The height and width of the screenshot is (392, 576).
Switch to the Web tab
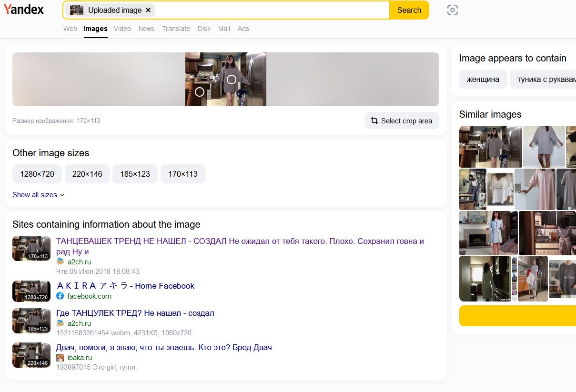(70, 29)
